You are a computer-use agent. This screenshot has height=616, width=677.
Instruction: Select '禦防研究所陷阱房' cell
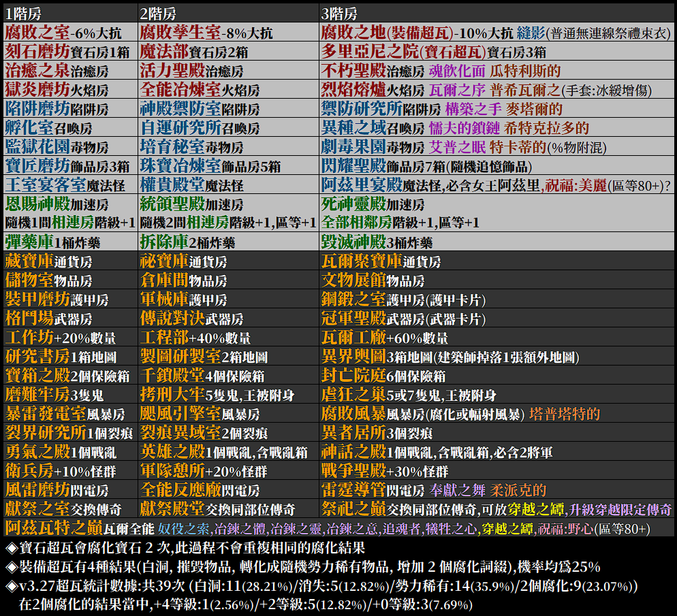click(x=497, y=108)
